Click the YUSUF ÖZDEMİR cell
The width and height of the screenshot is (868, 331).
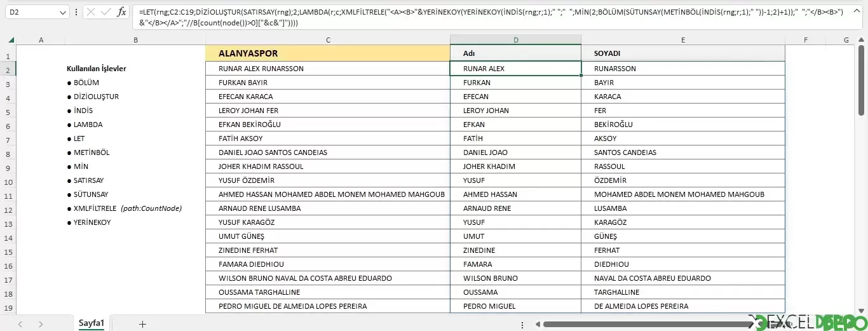328,180
